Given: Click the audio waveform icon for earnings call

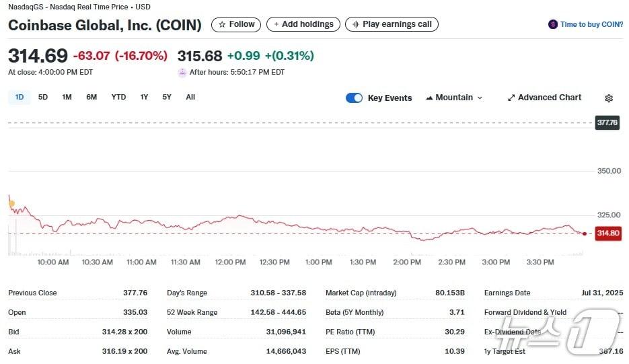Looking at the screenshot, I should 356,24.
